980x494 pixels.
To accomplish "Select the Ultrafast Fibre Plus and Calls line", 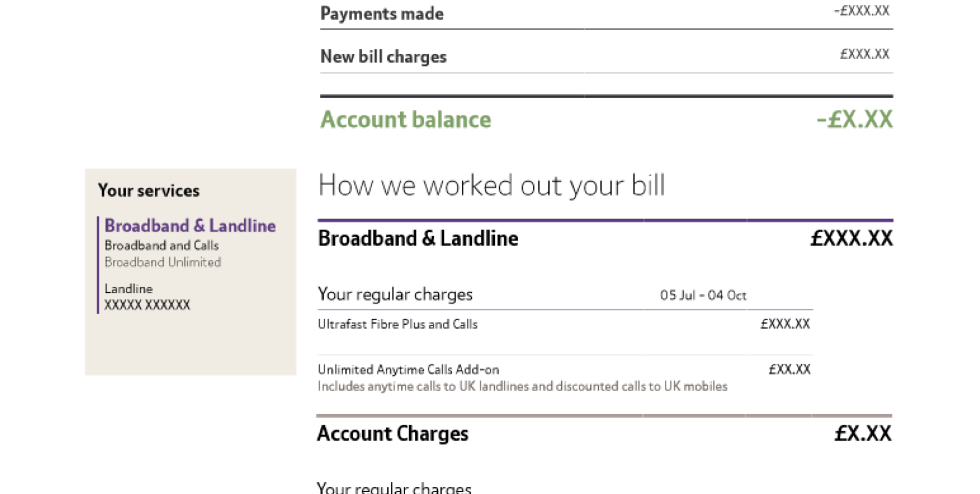I will point(398,324).
